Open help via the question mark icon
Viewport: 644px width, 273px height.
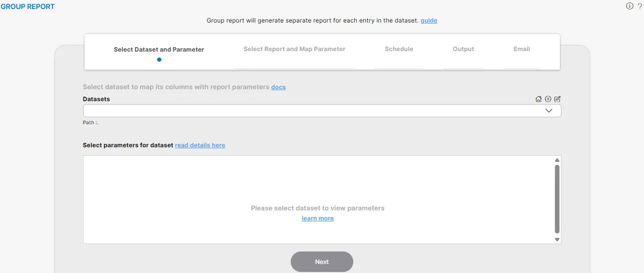click(x=639, y=6)
